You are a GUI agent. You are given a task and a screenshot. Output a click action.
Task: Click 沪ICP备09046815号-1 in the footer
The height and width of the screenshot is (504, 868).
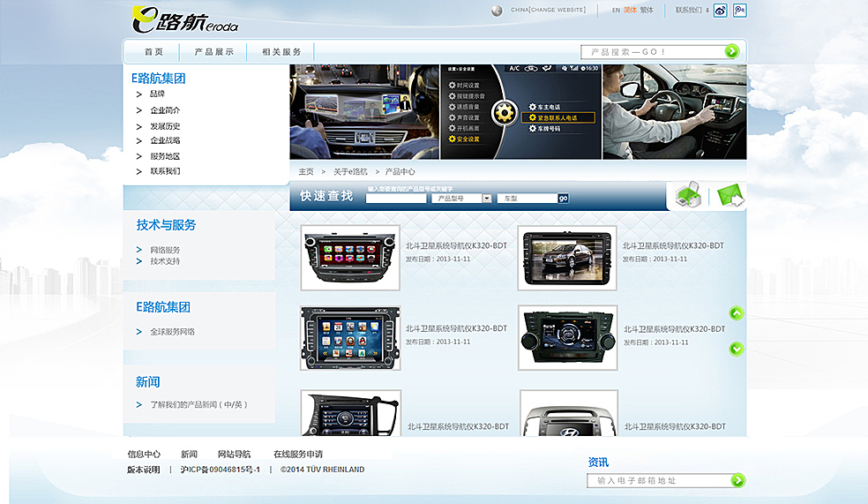click(x=221, y=470)
